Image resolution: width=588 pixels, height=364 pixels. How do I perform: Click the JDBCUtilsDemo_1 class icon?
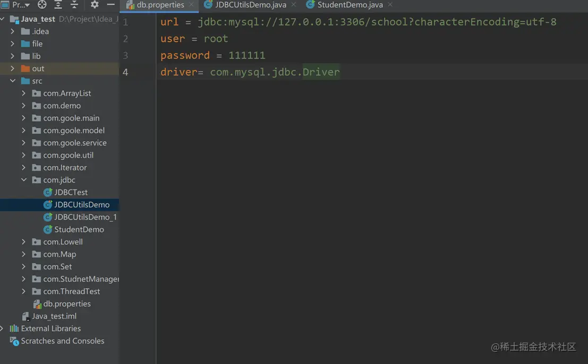tap(48, 217)
